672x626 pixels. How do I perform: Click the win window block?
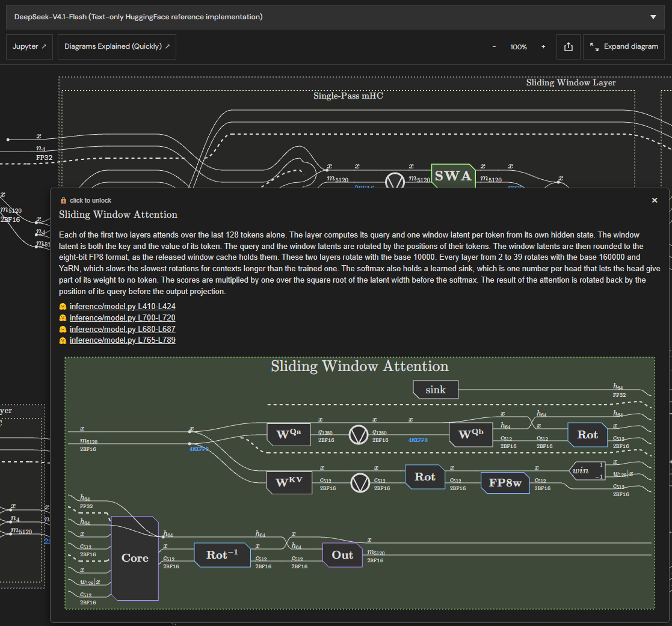587,471
